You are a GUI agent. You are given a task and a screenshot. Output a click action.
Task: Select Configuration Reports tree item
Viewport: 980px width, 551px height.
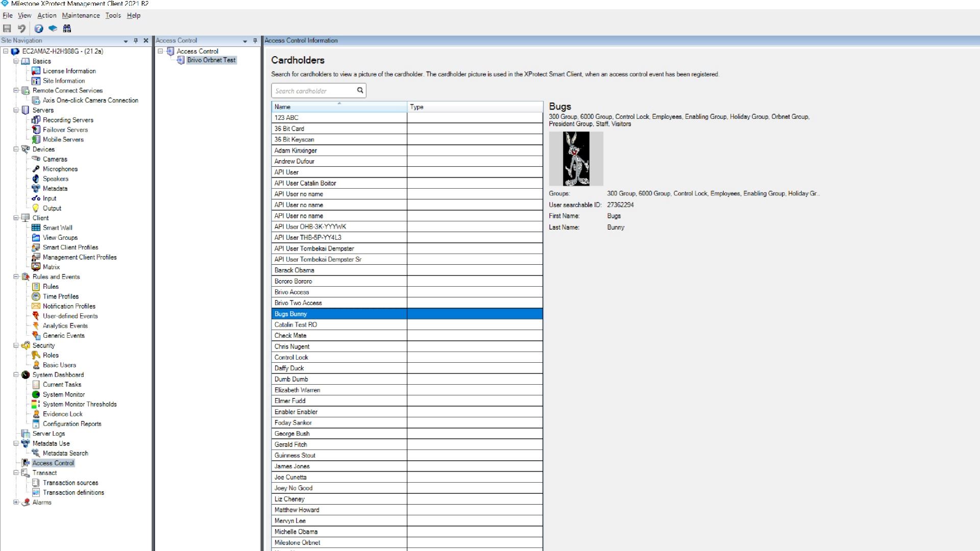(x=72, y=423)
